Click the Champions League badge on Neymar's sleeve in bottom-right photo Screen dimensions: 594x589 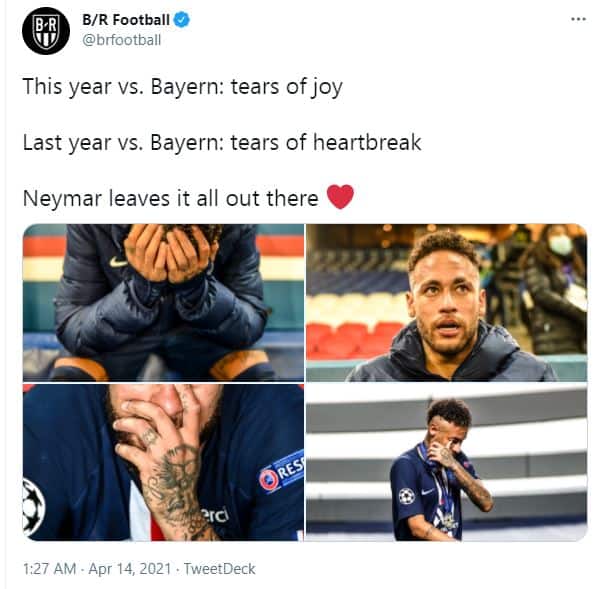406,496
